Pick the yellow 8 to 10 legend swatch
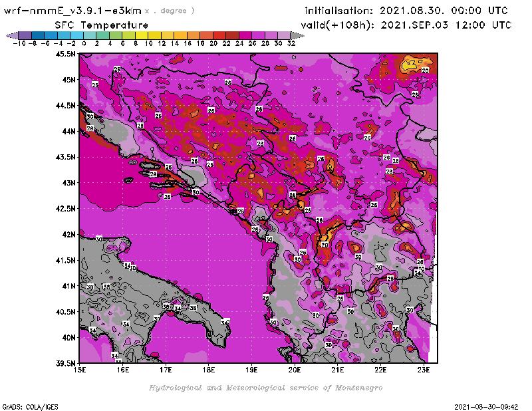The width and height of the screenshot is (532, 411). 142,35
